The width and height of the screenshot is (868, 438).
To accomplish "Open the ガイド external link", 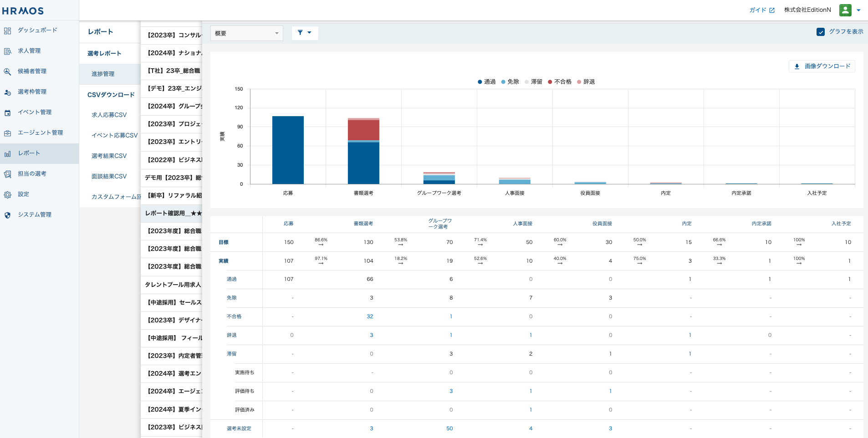I will click(x=761, y=10).
